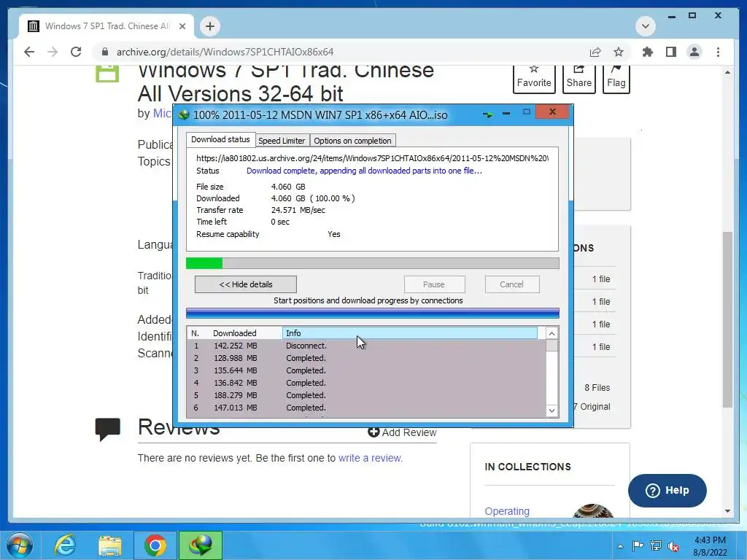Click the muted volume tray icon
This screenshot has width=747, height=560.
coord(673,546)
